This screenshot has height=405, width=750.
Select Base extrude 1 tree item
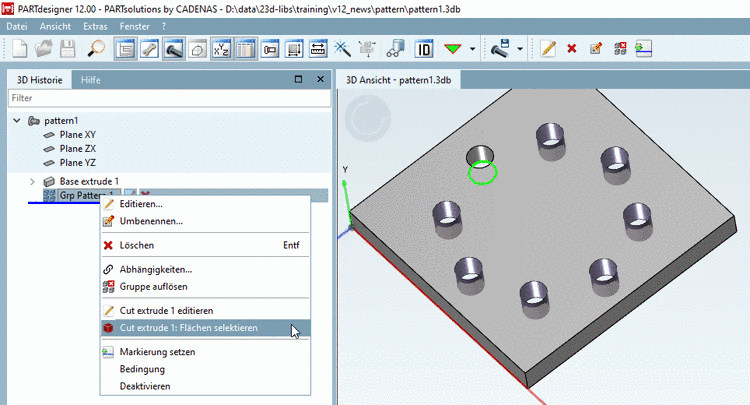point(89,182)
